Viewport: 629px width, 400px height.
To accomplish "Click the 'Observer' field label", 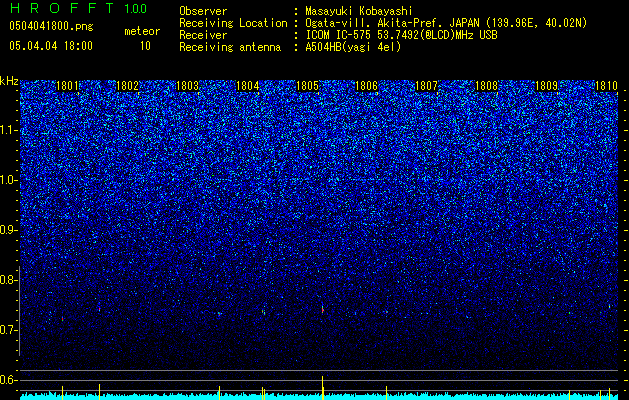I will (x=203, y=11).
